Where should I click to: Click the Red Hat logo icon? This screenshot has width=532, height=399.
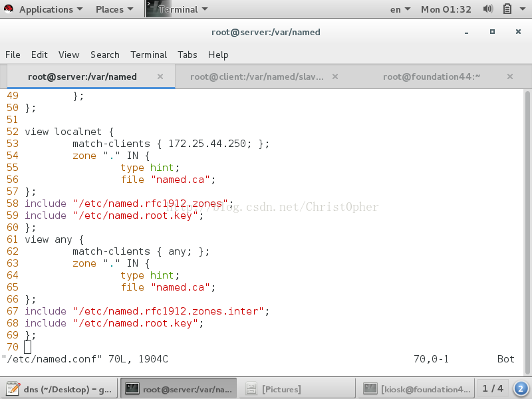(9, 9)
